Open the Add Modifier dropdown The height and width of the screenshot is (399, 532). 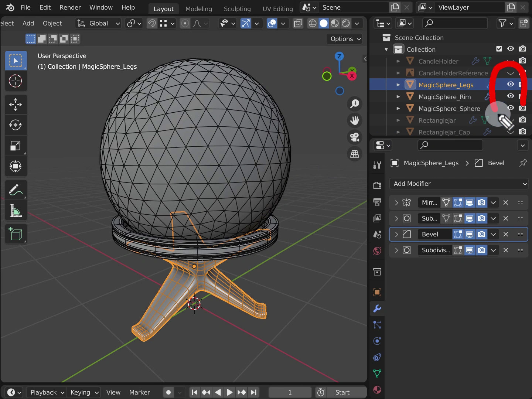click(458, 184)
